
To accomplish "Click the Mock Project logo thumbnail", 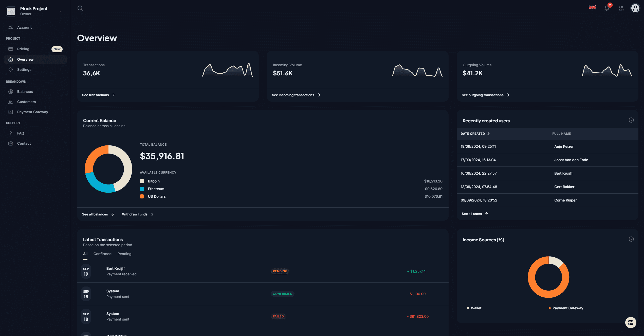I will pos(11,11).
